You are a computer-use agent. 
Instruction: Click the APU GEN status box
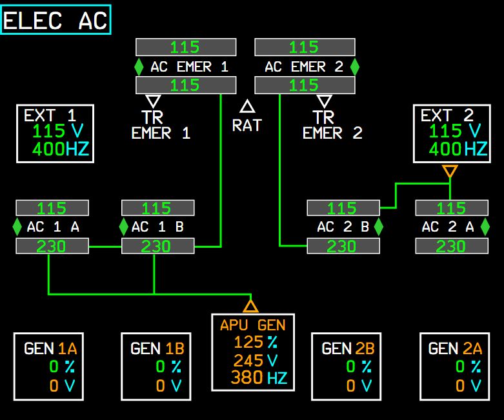(253, 352)
